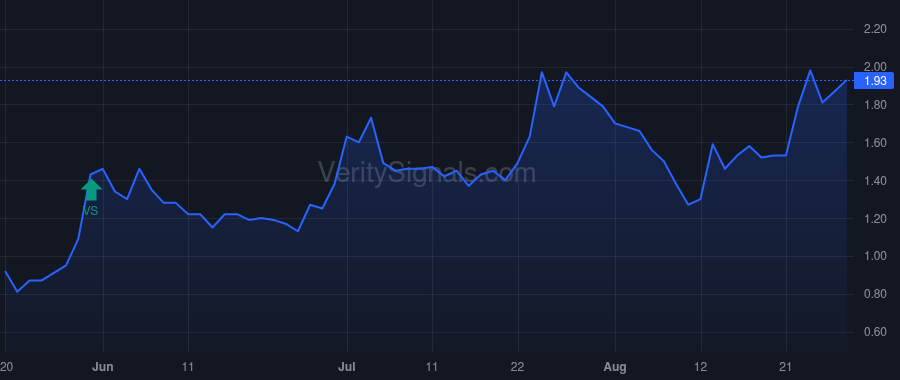The height and width of the screenshot is (380, 900).
Task: Click the Aug date label on time axis
Action: point(615,367)
